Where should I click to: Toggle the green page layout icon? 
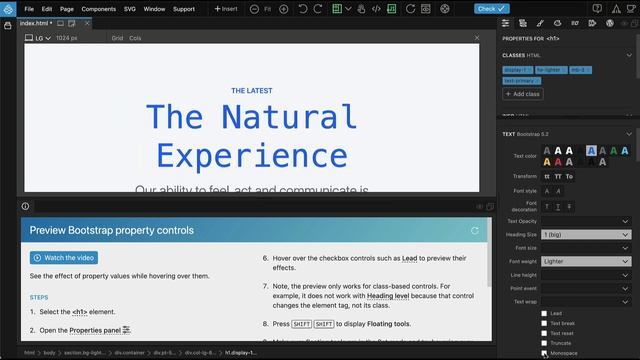click(x=337, y=9)
